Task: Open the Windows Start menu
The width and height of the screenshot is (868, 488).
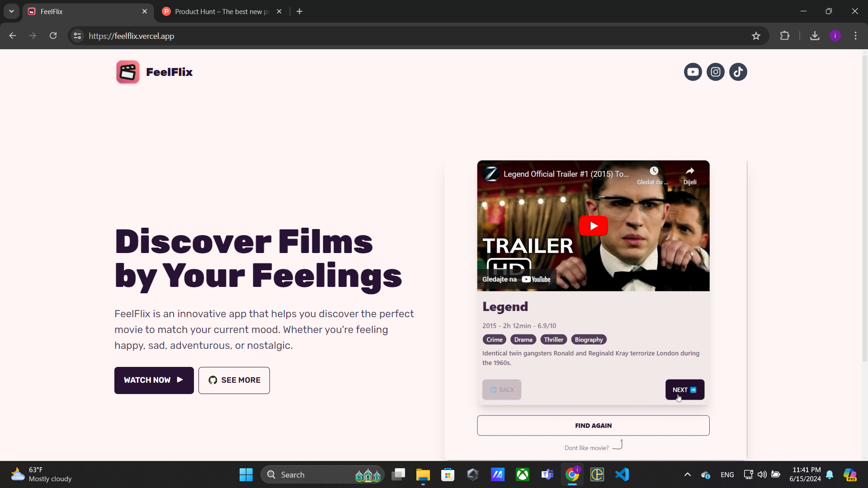Action: pos(246,474)
